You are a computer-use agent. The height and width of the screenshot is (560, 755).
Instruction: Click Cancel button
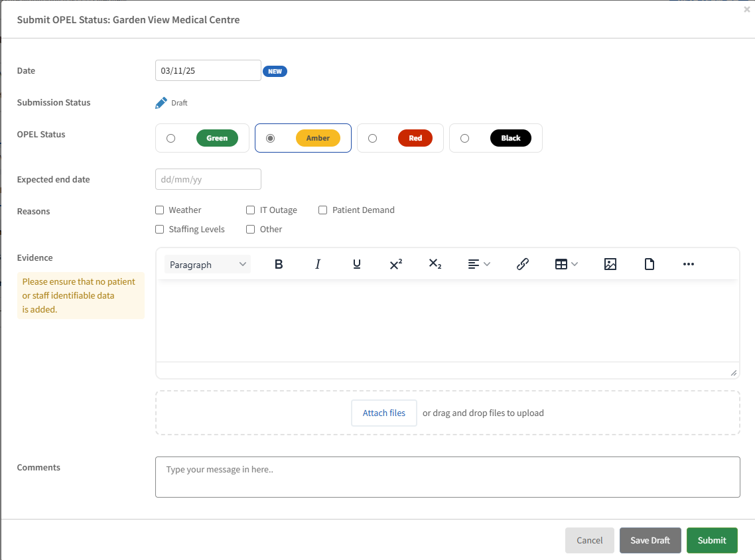[x=589, y=541]
